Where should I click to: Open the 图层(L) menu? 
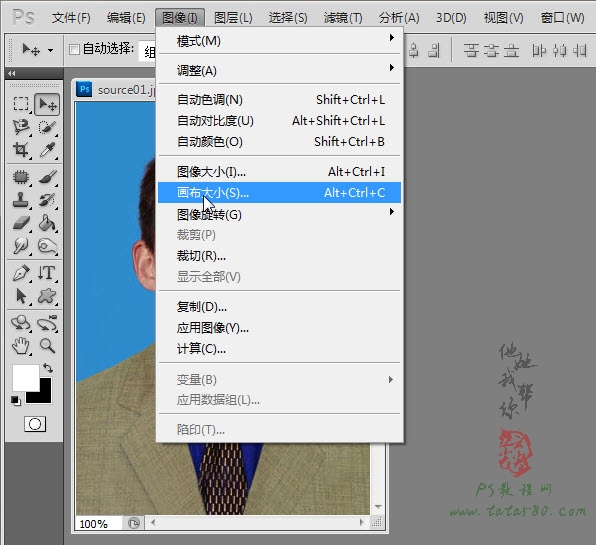point(233,17)
